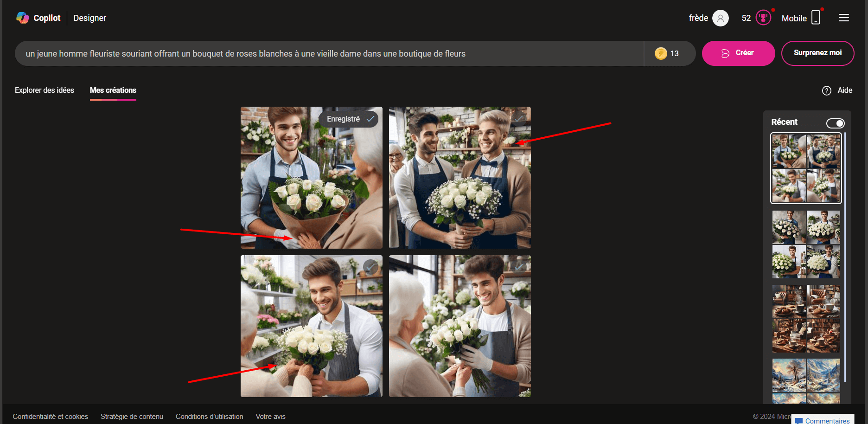Screen dimensions: 868x424
Task: Click the Commentaires feedback button
Action: tap(823, 420)
